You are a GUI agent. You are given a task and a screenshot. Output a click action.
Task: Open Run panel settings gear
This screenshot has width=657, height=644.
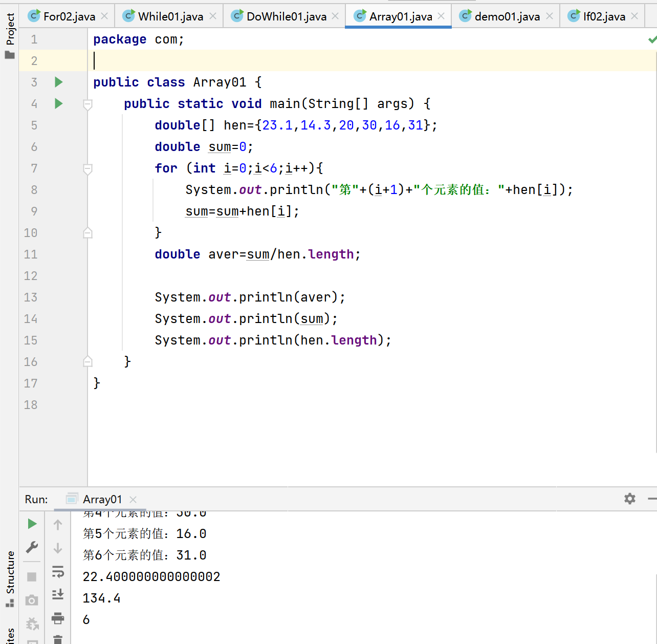[x=630, y=499]
